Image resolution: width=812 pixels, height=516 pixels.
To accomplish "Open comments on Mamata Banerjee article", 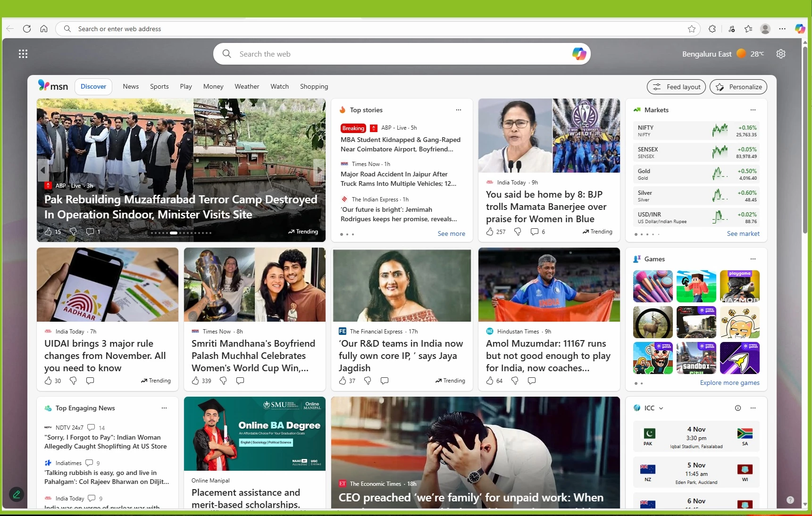I will 537,232.
